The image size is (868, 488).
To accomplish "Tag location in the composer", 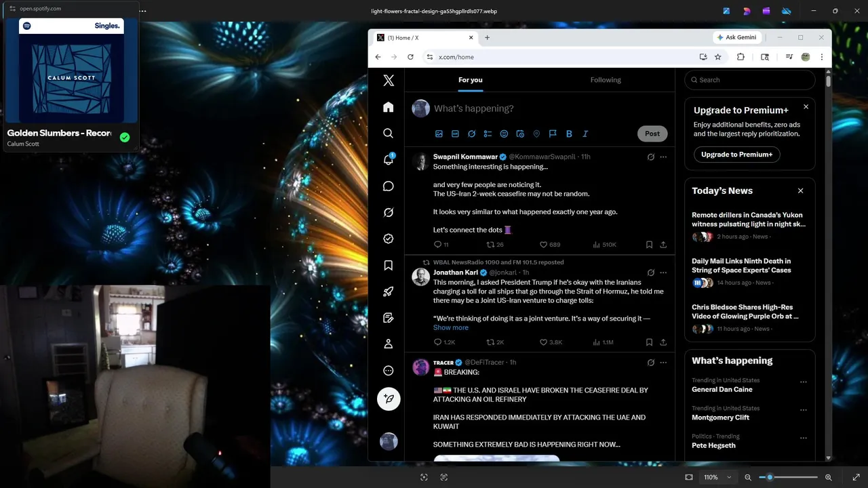I will 536,134.
